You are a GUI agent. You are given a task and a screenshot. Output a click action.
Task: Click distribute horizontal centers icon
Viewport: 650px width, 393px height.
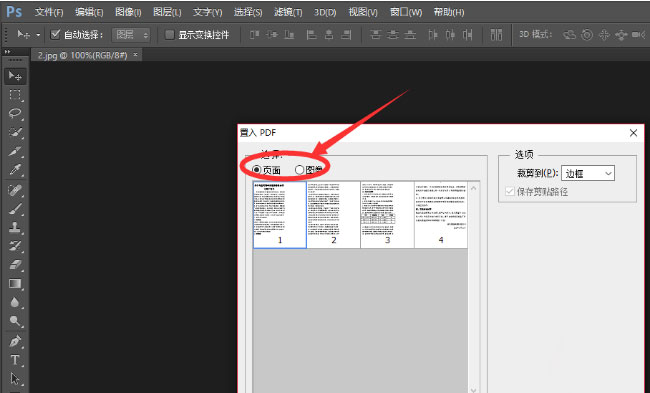pyautogui.click(x=450, y=35)
